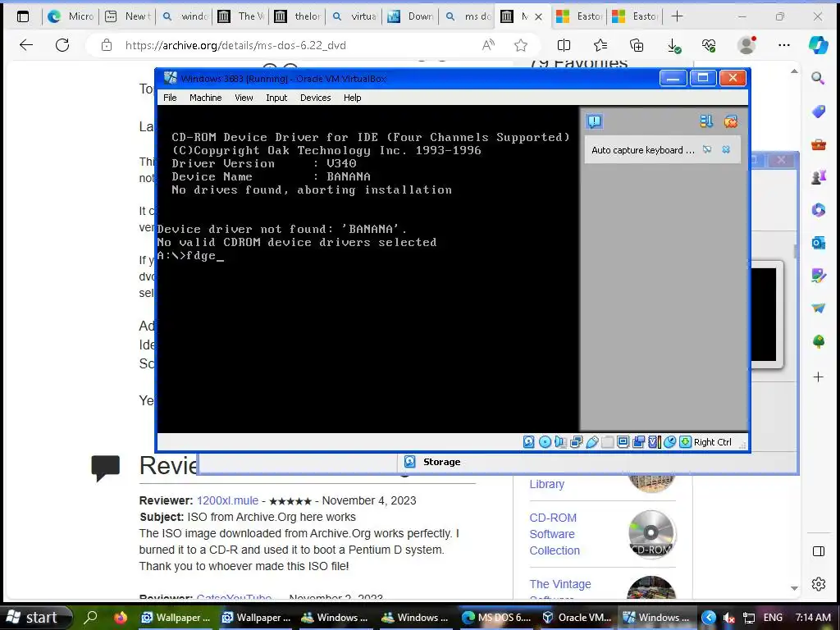Open the Edge Collections icon
The image size is (840, 630).
tap(637, 46)
